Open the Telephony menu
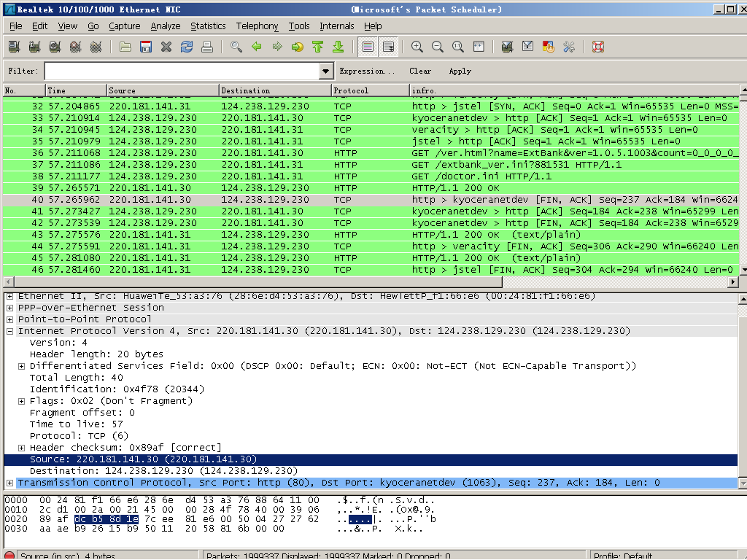The image size is (747, 560). click(x=258, y=26)
